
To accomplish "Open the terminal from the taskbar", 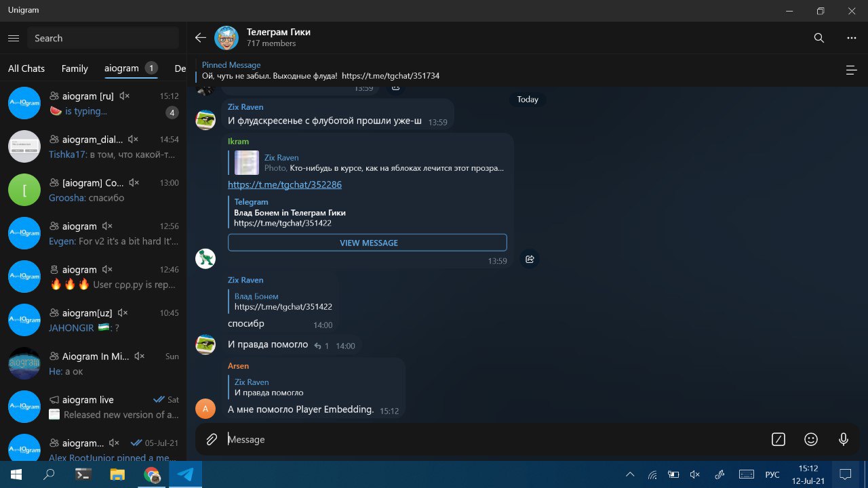I will pos(83,474).
